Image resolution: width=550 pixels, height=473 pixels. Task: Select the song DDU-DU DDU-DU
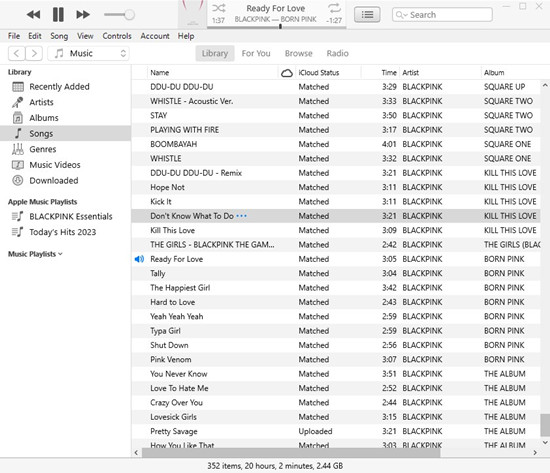tap(336, 87)
